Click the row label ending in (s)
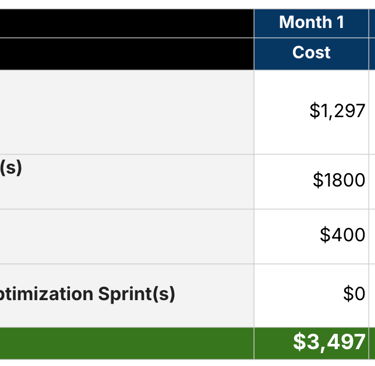Screen dimensions: 375x366 [11, 168]
